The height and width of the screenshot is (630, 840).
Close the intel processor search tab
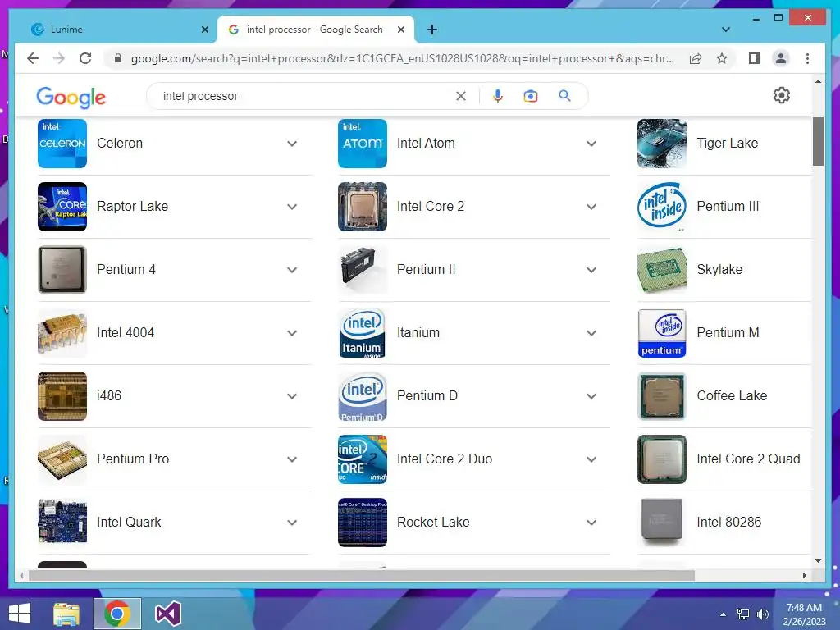pyautogui.click(x=400, y=30)
